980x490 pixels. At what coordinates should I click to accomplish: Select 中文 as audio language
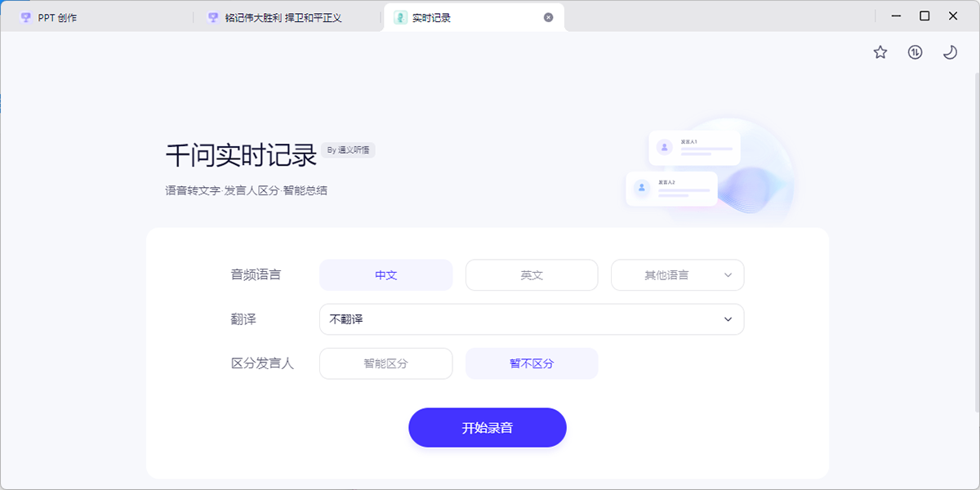385,275
